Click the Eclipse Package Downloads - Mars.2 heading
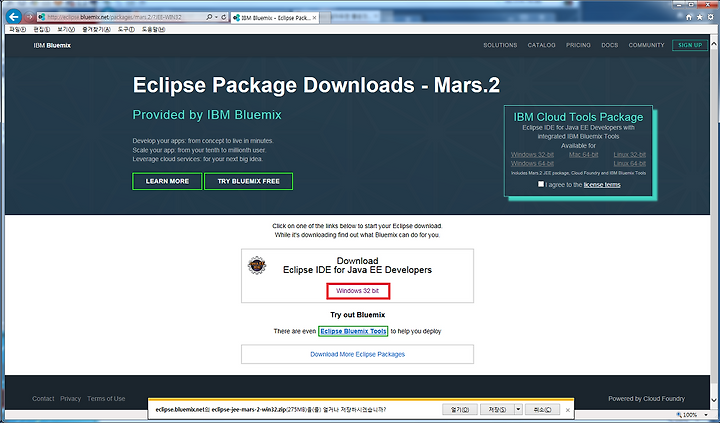Viewport: 720px width, 423px height. (316, 85)
